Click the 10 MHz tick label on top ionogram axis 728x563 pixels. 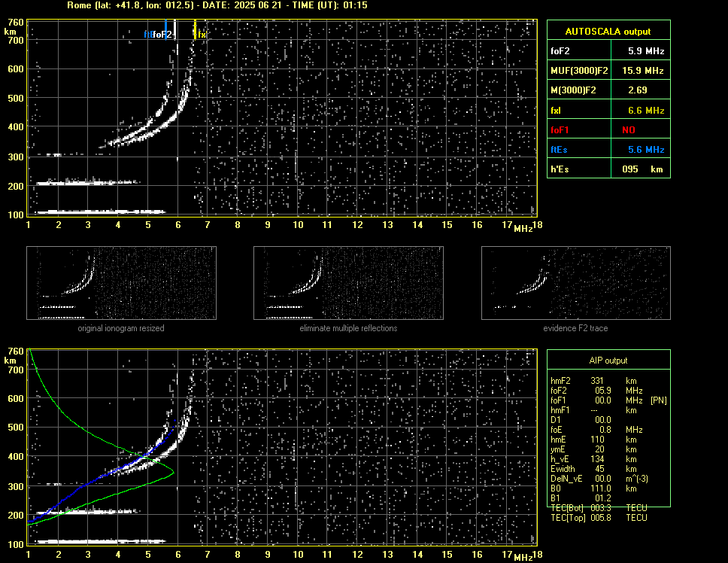[x=298, y=225]
